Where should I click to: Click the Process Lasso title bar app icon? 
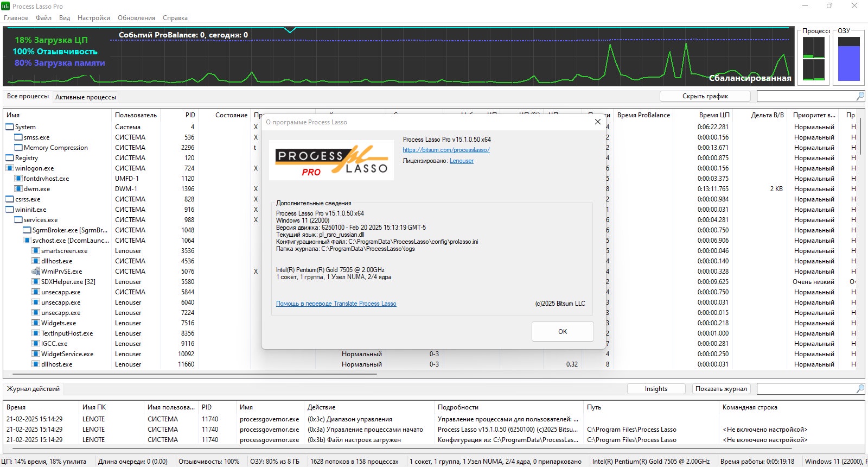click(5, 6)
